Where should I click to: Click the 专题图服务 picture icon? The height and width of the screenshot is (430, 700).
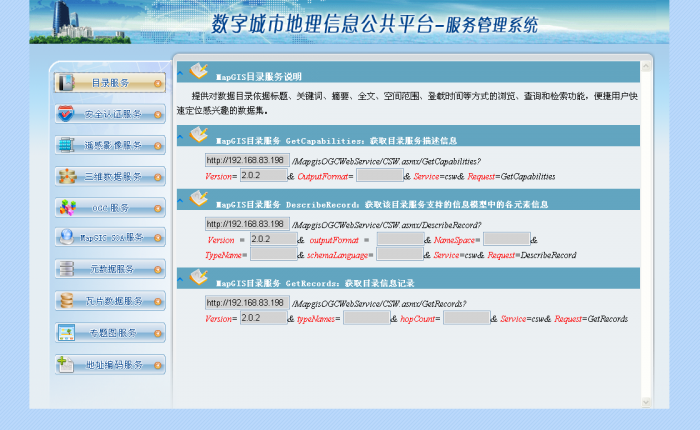click(66, 332)
